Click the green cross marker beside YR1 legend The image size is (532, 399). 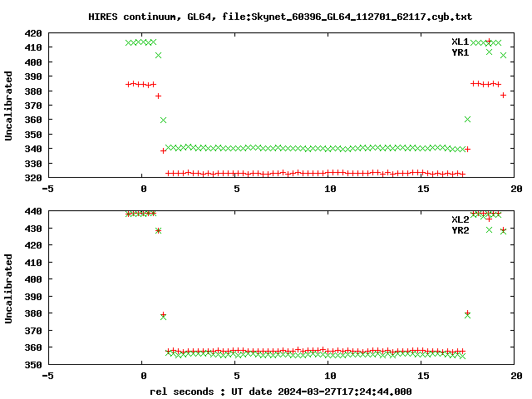tap(489, 52)
